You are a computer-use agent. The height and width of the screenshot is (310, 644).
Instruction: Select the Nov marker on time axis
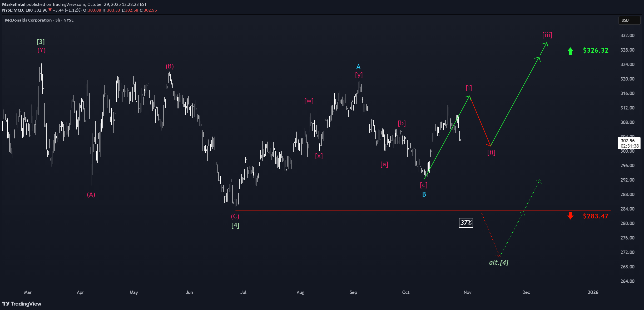point(467,292)
